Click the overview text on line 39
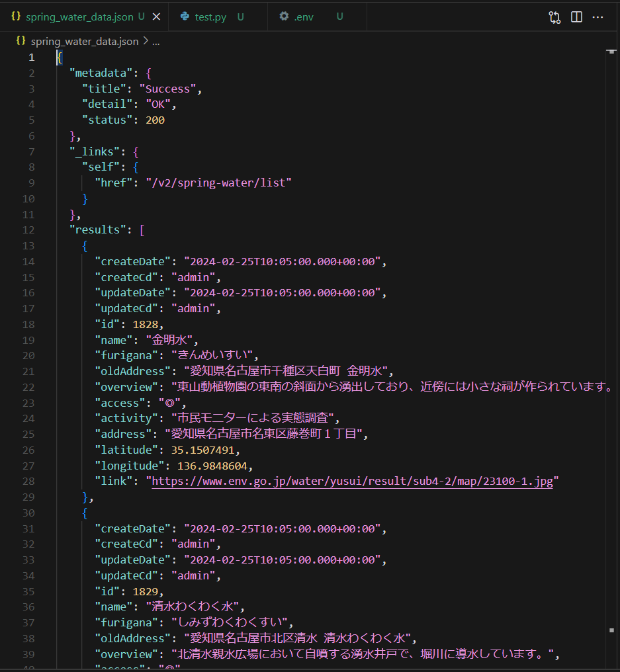 (x=363, y=654)
